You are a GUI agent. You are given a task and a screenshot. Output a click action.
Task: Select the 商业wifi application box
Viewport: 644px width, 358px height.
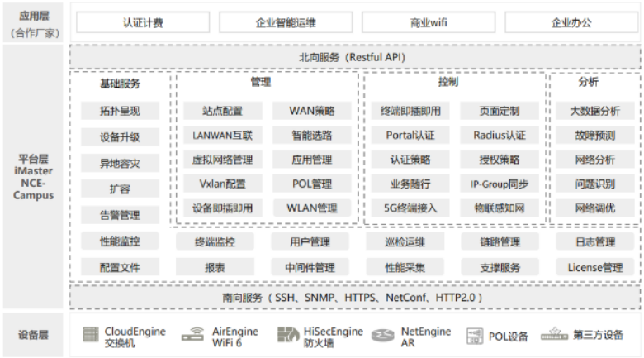pos(428,22)
